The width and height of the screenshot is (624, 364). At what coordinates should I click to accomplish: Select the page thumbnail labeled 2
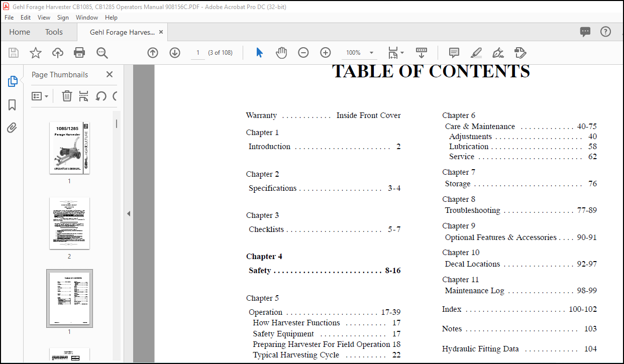click(x=69, y=223)
